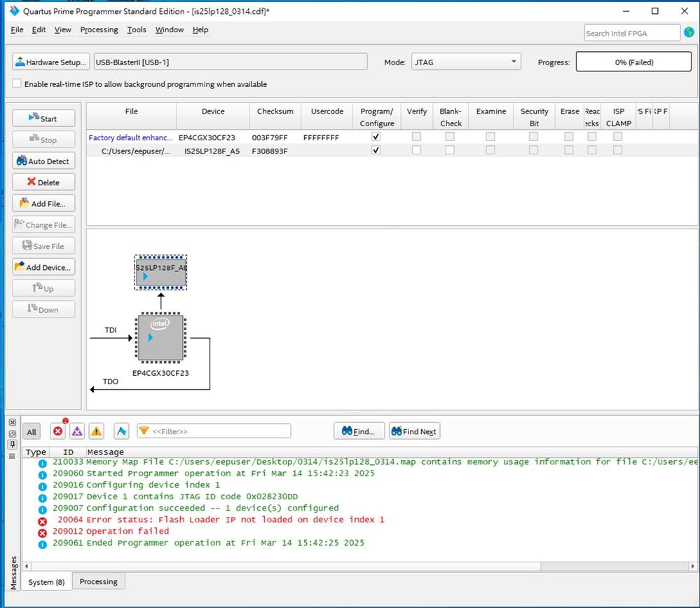Click the Intel globe icon beside search
The image size is (700, 608).
coord(689,32)
